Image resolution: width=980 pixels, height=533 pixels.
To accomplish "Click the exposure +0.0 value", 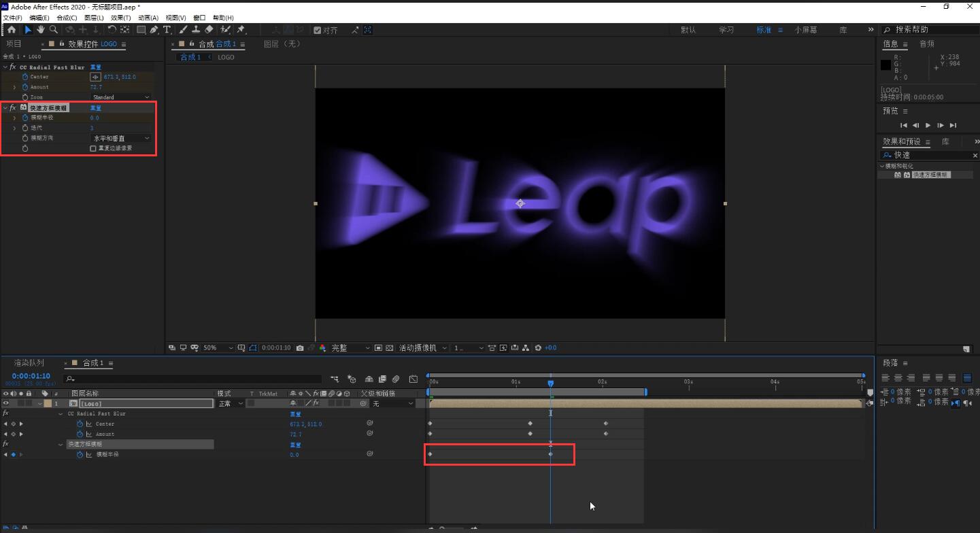I will coord(550,347).
